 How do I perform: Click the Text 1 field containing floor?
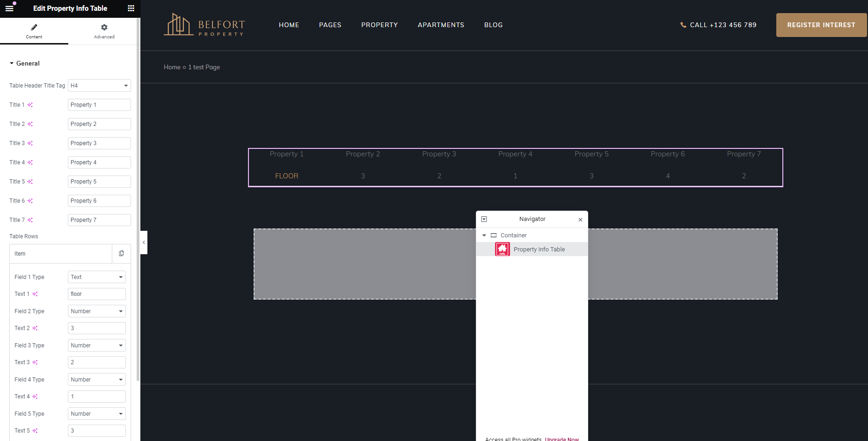[97, 294]
